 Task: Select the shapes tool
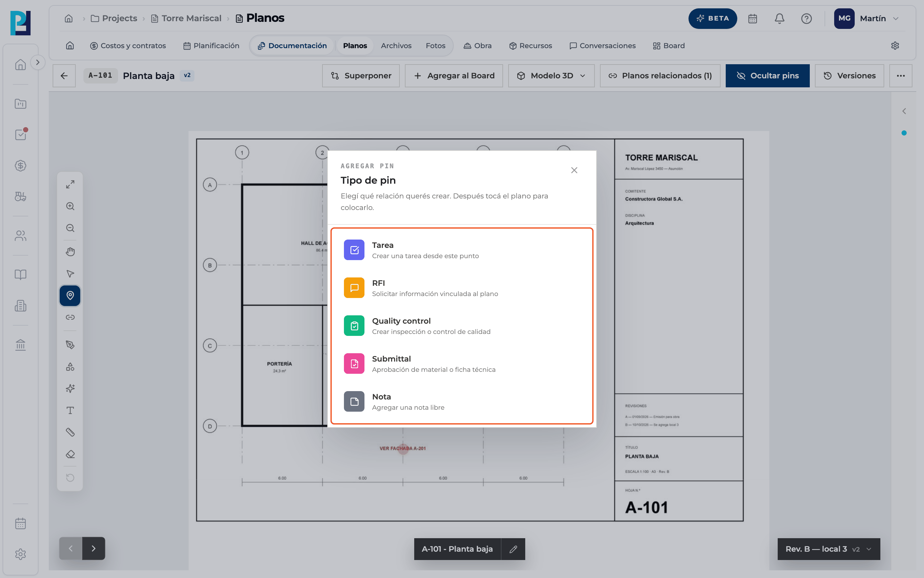pos(70,367)
